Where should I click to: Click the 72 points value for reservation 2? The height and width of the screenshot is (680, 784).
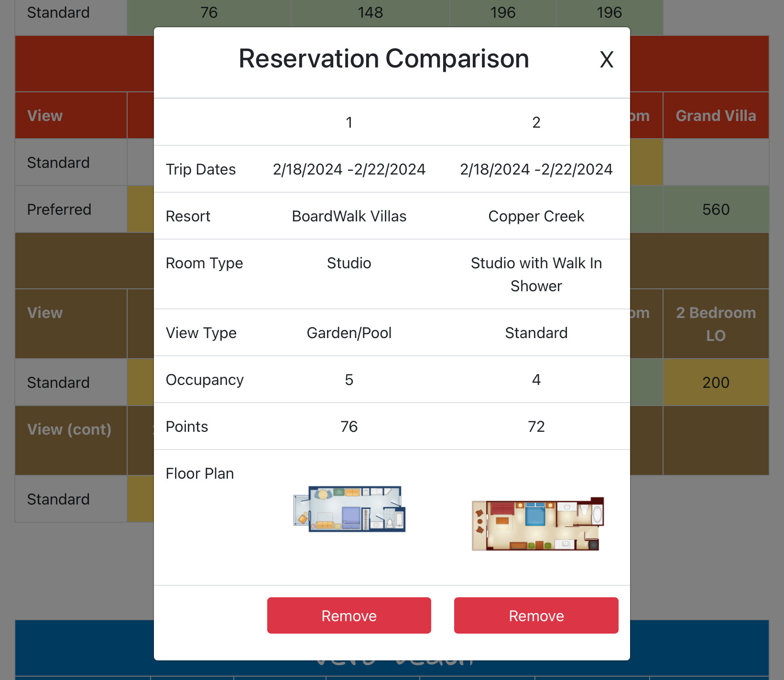point(536,427)
